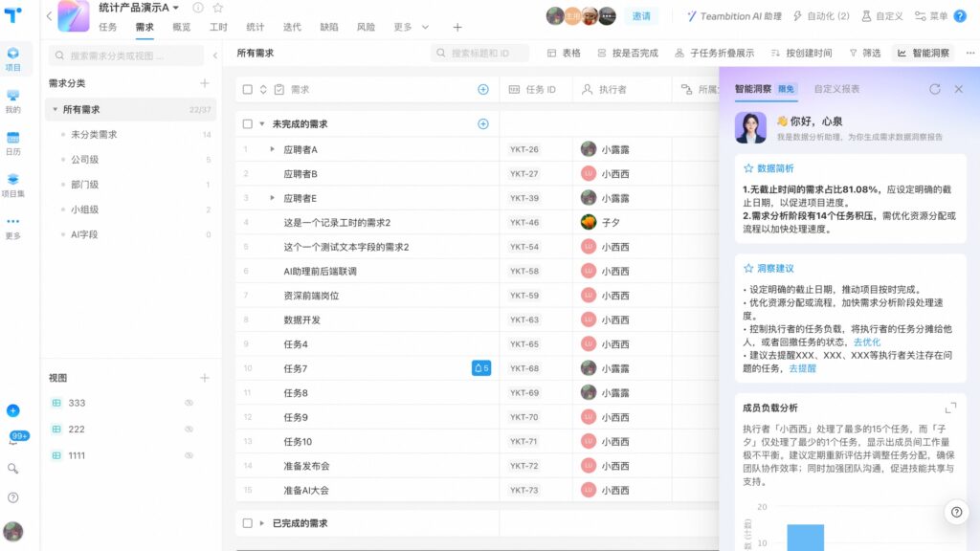Add column item via plus in 需求 header

click(x=483, y=89)
